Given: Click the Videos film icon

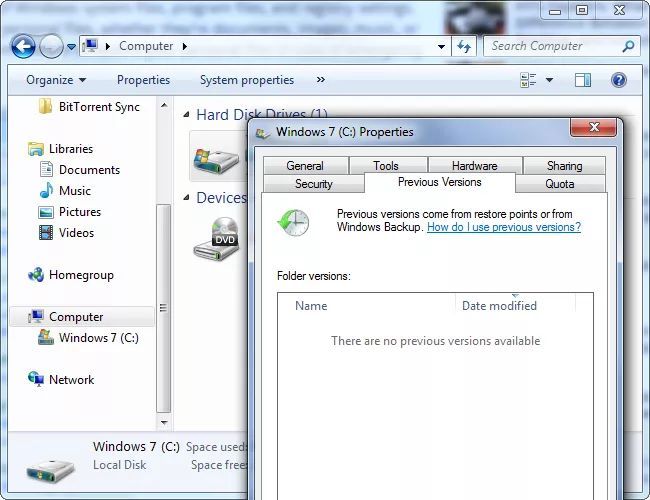Looking at the screenshot, I should click(x=46, y=233).
